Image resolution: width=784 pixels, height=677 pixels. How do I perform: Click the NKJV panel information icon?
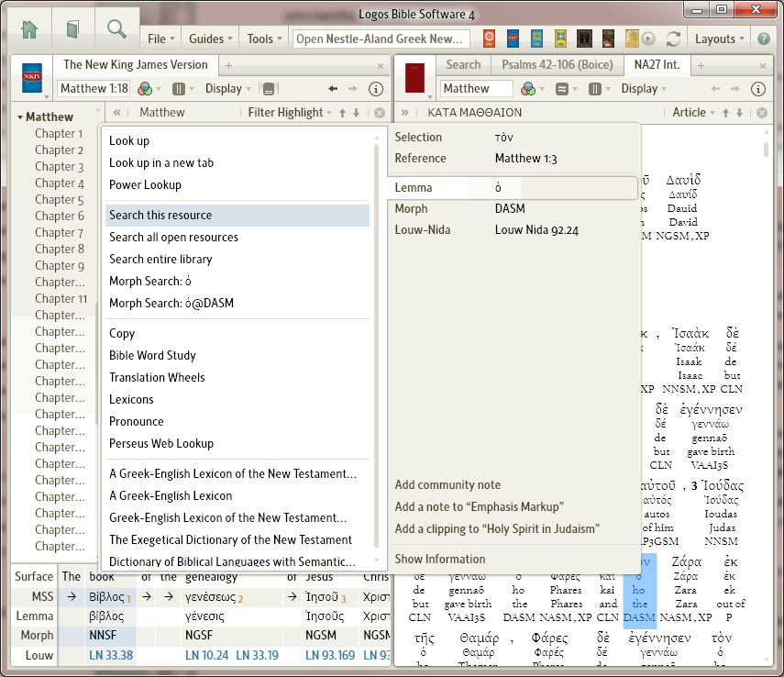click(375, 89)
